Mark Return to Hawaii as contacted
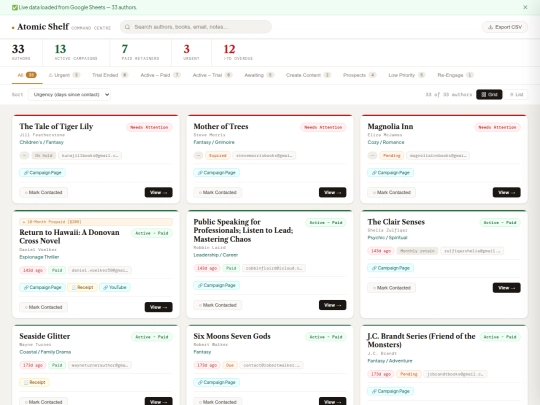 pyautogui.click(x=43, y=307)
